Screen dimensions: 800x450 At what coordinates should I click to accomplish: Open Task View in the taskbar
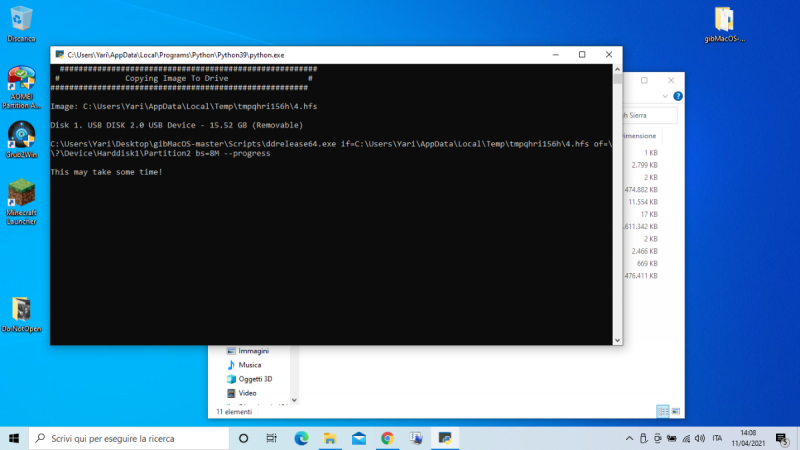(x=271, y=438)
